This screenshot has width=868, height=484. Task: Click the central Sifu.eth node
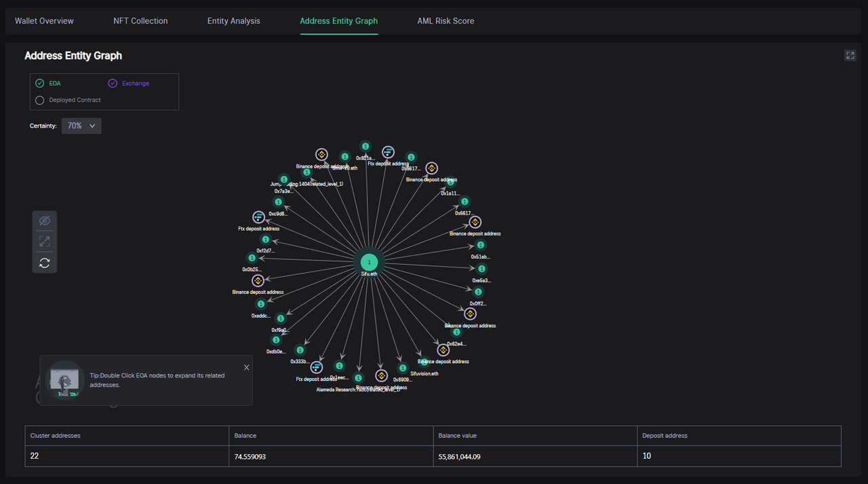click(x=369, y=262)
